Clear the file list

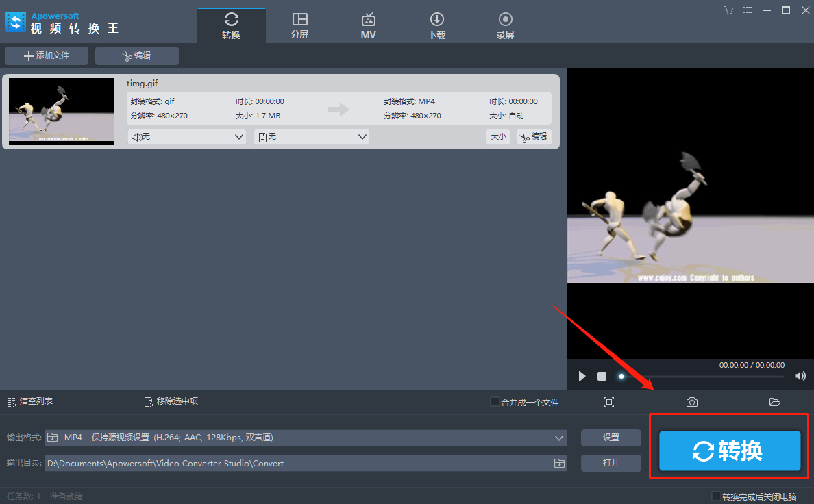tap(29, 402)
